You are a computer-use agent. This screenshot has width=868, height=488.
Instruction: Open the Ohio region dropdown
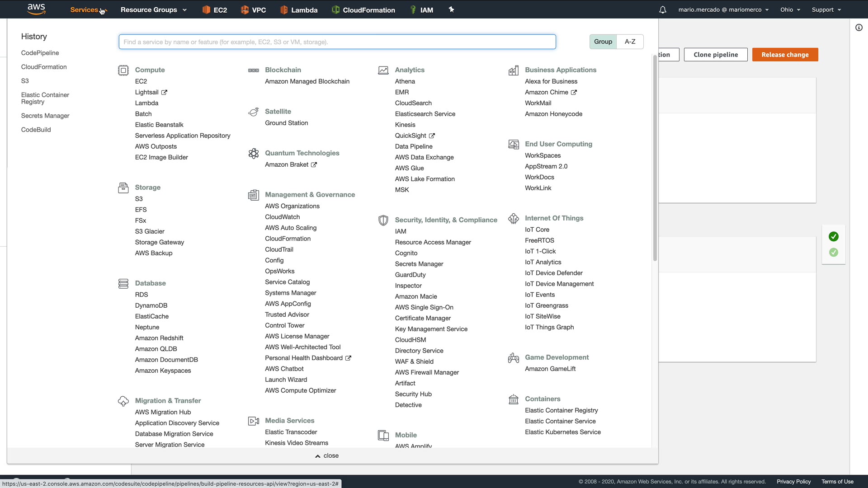[x=790, y=9]
